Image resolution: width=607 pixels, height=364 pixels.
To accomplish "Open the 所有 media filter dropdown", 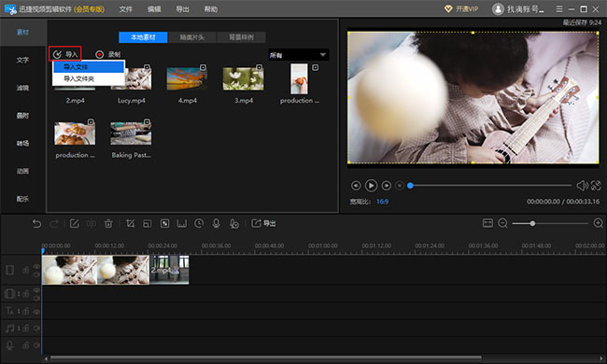I will point(299,55).
